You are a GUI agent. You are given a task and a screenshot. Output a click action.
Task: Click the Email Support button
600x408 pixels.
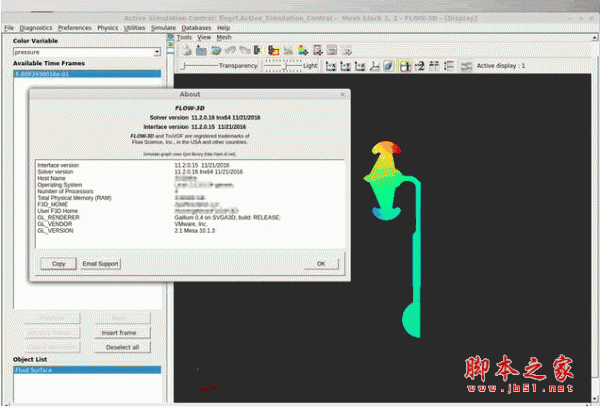[x=100, y=264]
